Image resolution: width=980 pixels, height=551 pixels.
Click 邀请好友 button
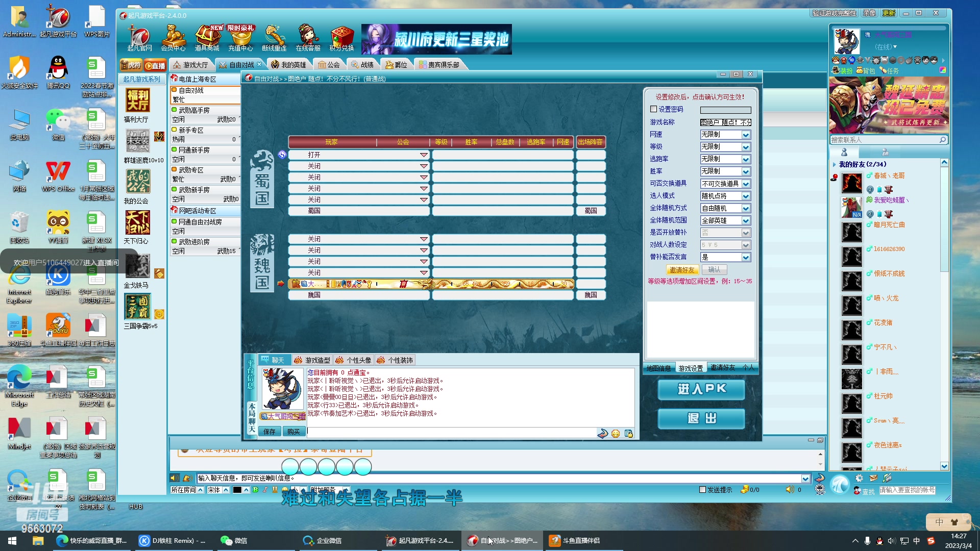coord(682,270)
